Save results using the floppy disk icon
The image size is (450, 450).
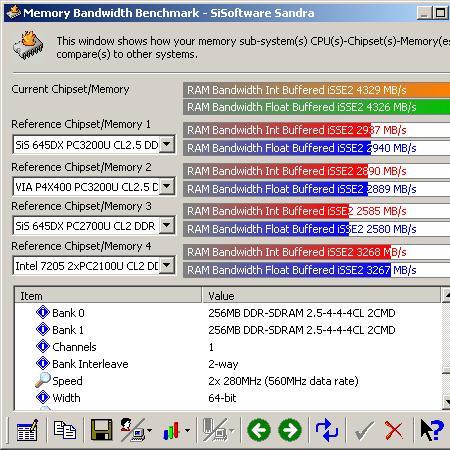(102, 430)
